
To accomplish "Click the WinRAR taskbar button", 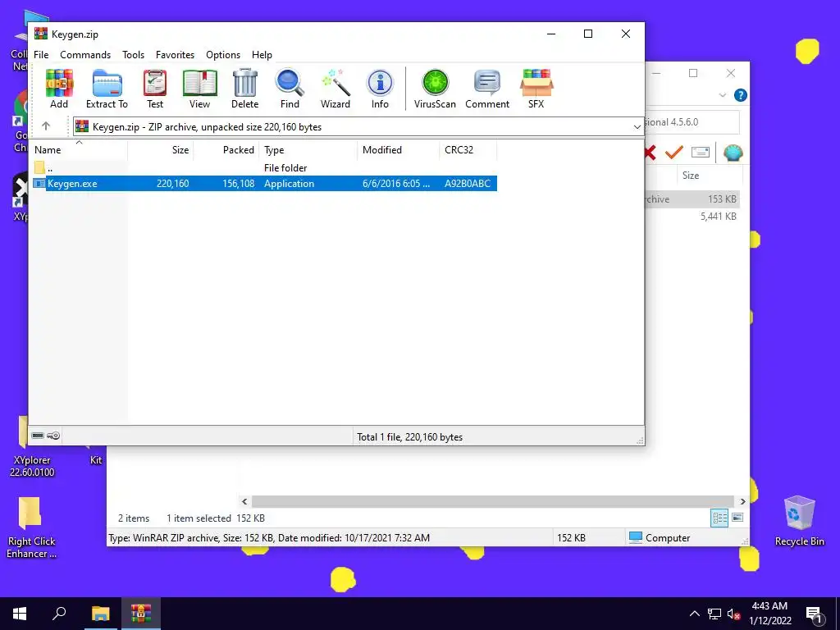I will (141, 614).
